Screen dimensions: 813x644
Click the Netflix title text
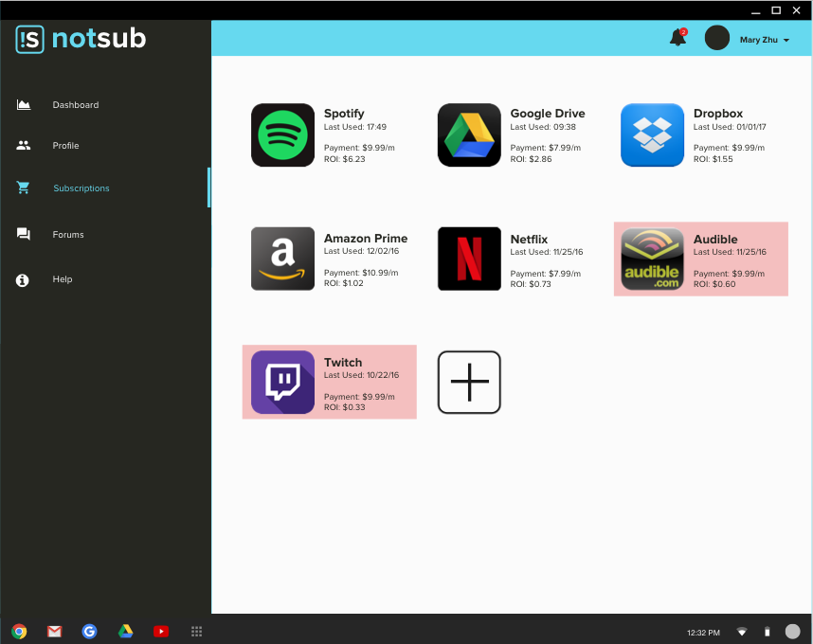click(529, 240)
